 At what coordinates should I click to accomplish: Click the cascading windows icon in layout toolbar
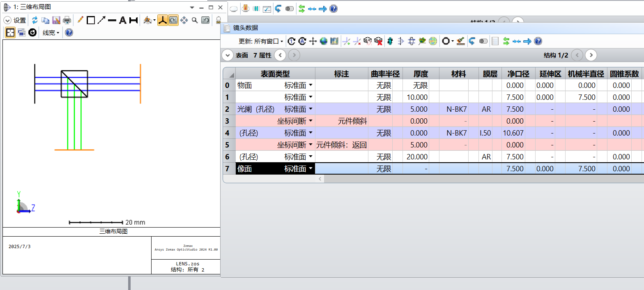tap(22, 32)
